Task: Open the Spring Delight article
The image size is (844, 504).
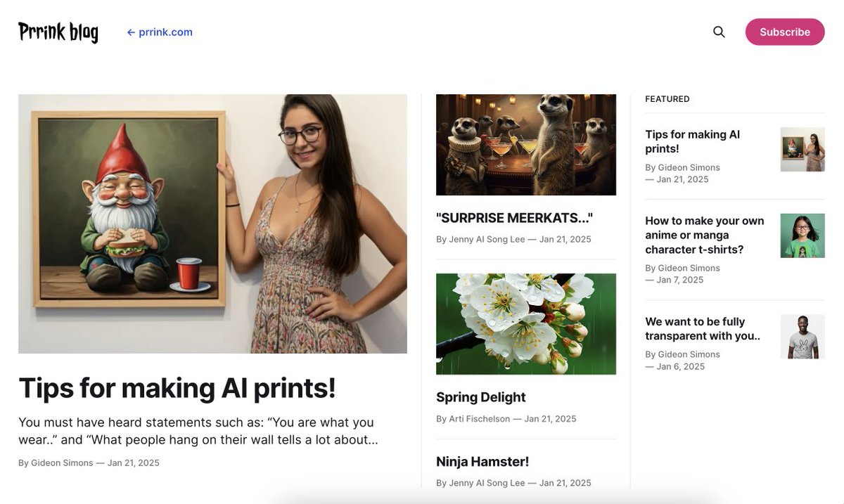Action: coord(481,397)
